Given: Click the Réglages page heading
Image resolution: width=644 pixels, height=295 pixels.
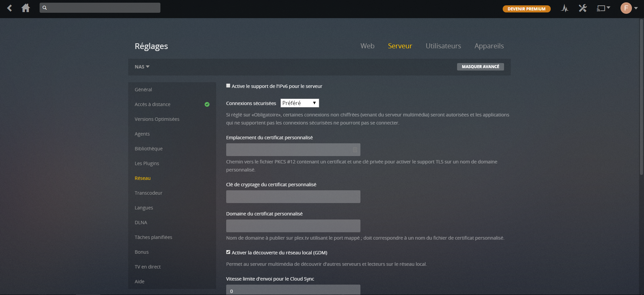Looking at the screenshot, I should (x=151, y=46).
